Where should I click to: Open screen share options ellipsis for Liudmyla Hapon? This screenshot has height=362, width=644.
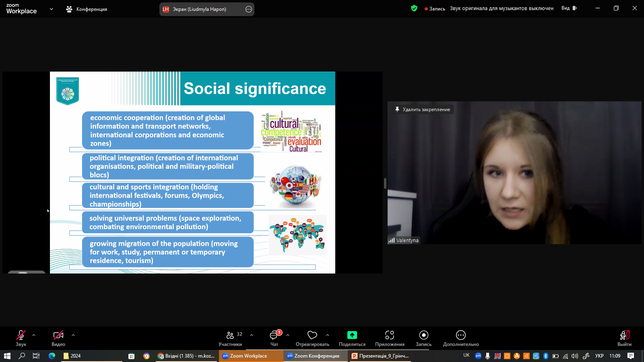point(249,9)
